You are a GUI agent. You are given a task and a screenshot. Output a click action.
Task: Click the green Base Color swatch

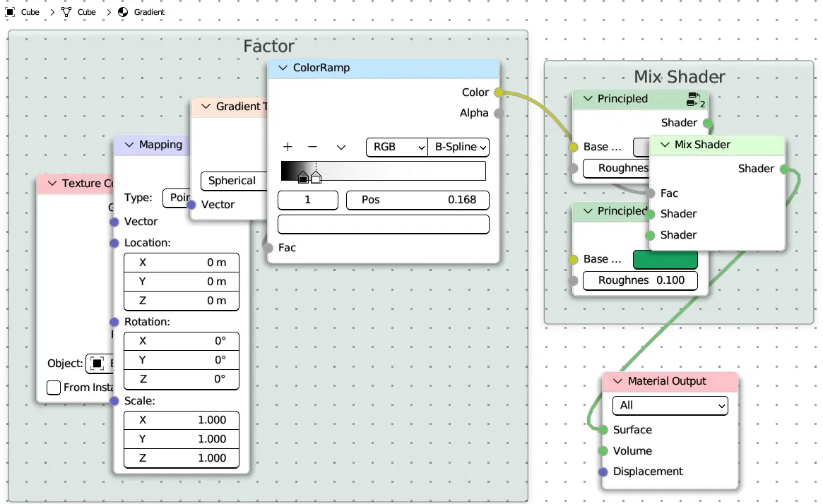[665, 260]
